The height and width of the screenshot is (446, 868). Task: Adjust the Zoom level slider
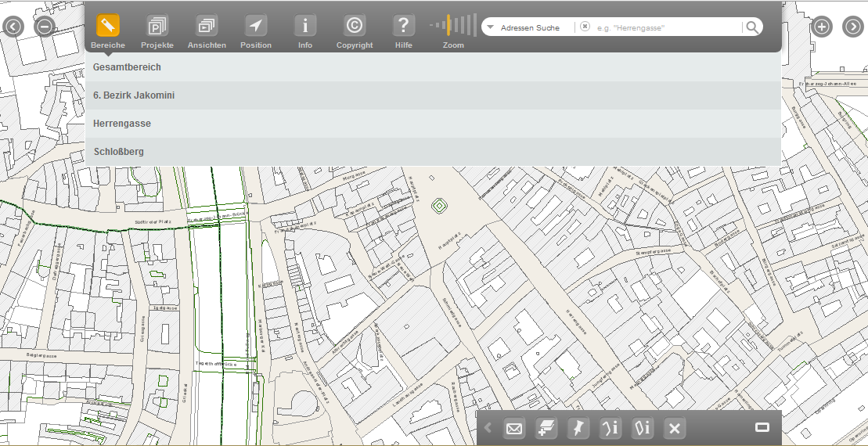click(x=452, y=26)
